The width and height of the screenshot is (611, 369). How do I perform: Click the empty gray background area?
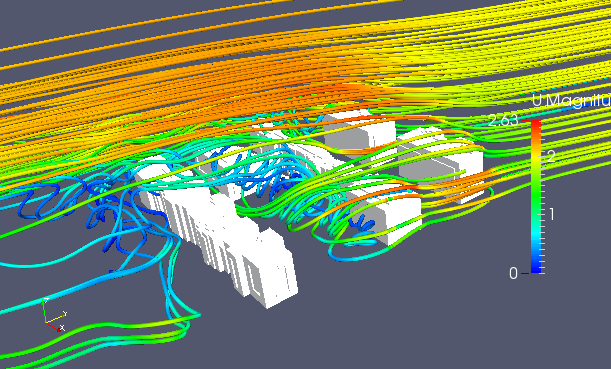pos(429,312)
